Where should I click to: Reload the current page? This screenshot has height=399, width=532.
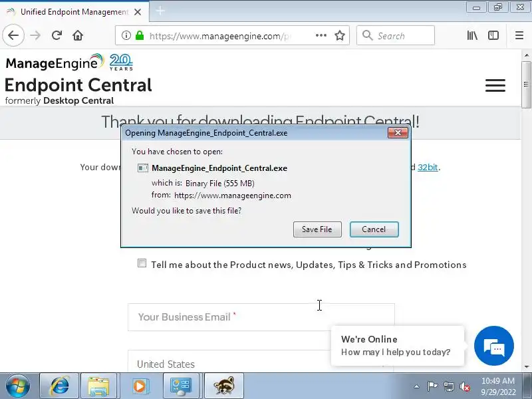coord(57,35)
